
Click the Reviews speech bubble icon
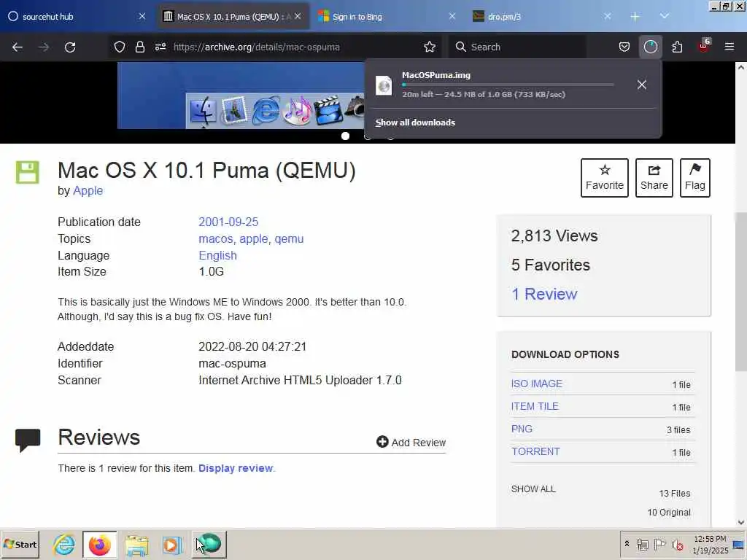coord(28,440)
